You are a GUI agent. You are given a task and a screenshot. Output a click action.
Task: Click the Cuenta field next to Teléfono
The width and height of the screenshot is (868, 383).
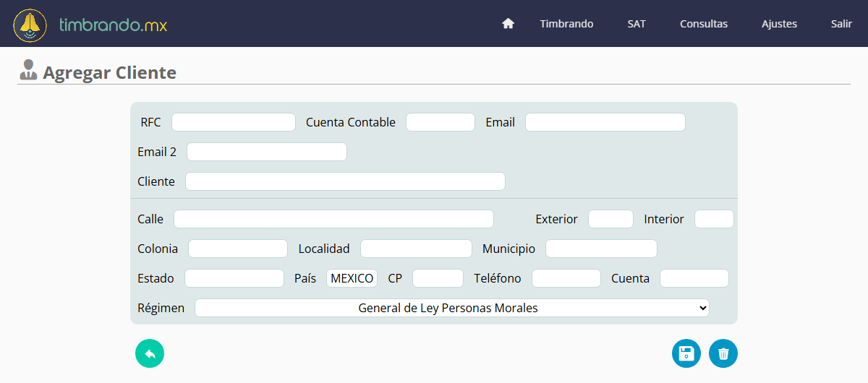[694, 278]
